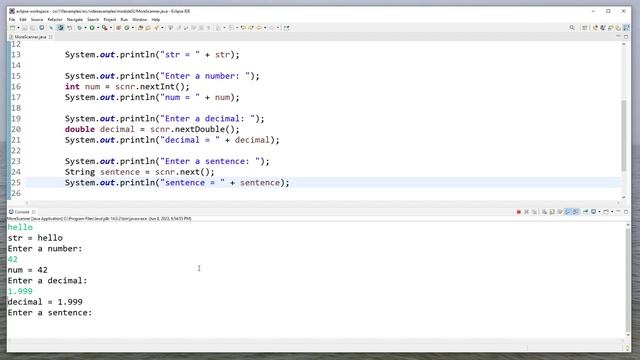Switch to the Debug perspective icon
This screenshot has height=360, width=640.
603,28
